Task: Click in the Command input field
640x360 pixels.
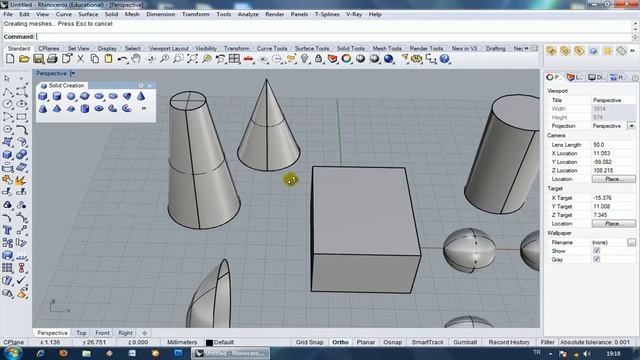Action: click(333, 37)
